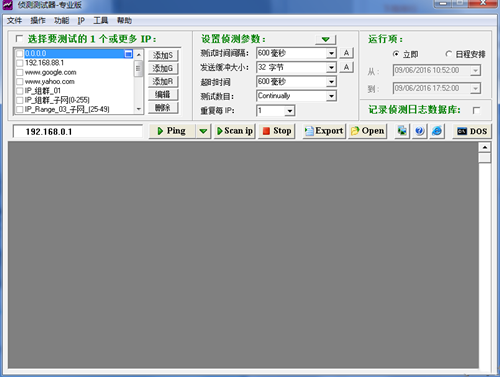Click the network computers icon button
500x377 pixels.
(402, 131)
